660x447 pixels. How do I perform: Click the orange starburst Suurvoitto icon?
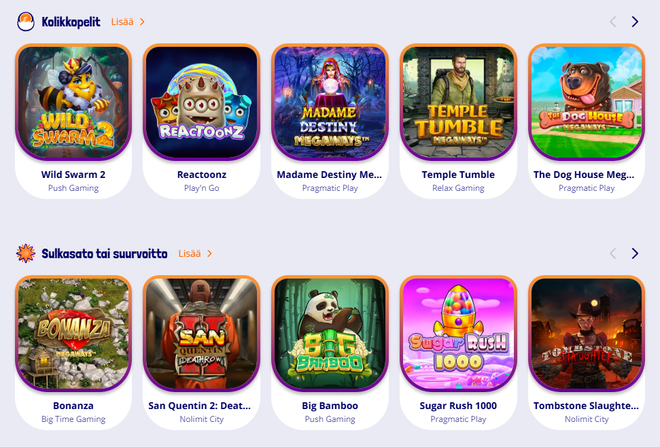tap(25, 253)
